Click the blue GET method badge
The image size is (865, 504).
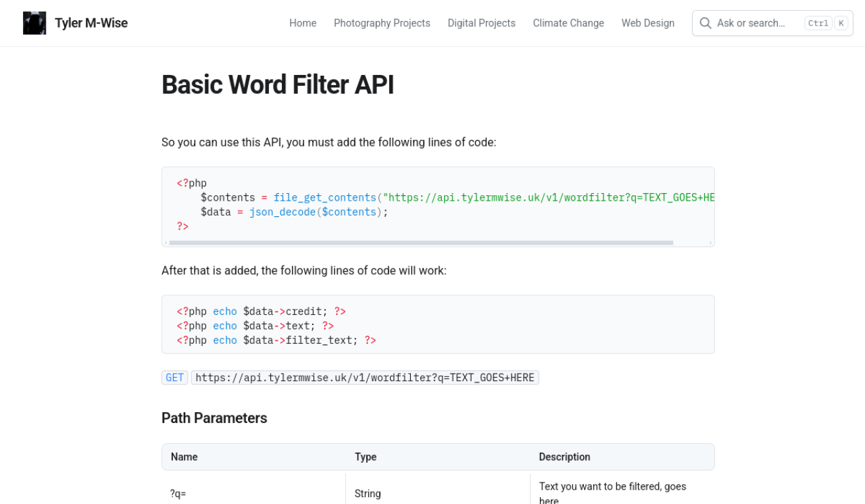(174, 378)
